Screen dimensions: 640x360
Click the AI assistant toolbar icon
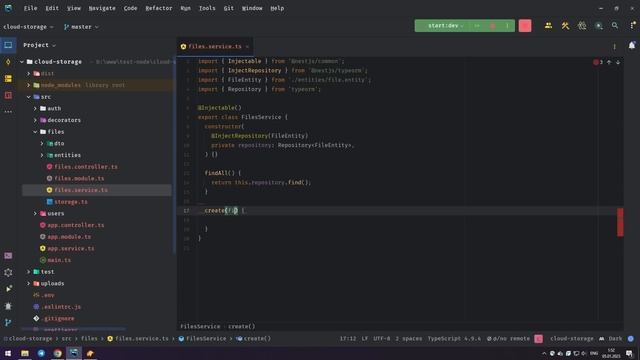click(598, 26)
